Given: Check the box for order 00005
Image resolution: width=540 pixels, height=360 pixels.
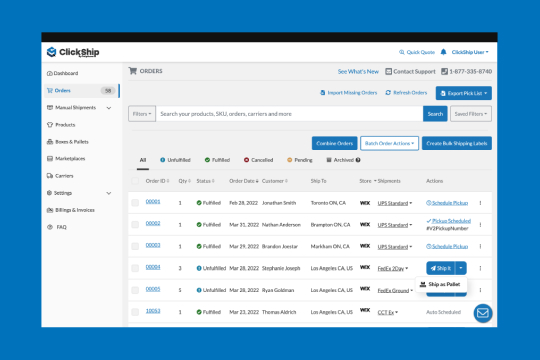Looking at the screenshot, I should coord(135,290).
